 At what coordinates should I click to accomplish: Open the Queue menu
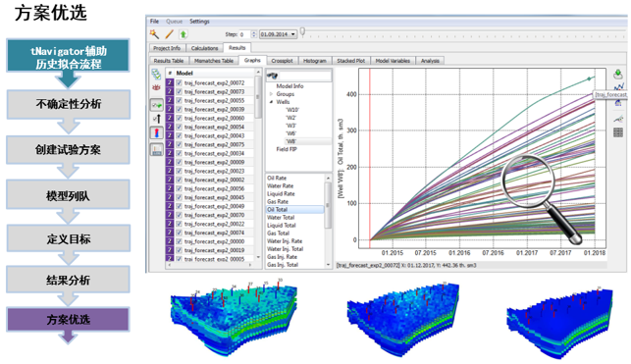pyautogui.click(x=175, y=22)
